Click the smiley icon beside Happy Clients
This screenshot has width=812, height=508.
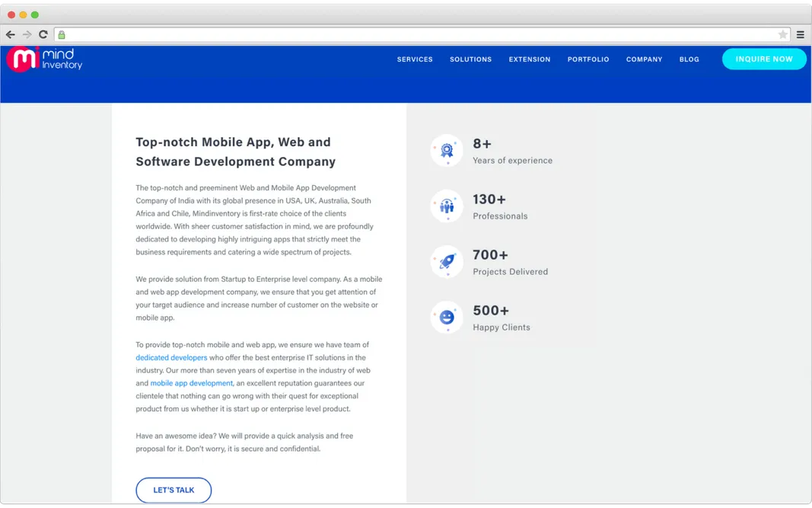point(446,318)
